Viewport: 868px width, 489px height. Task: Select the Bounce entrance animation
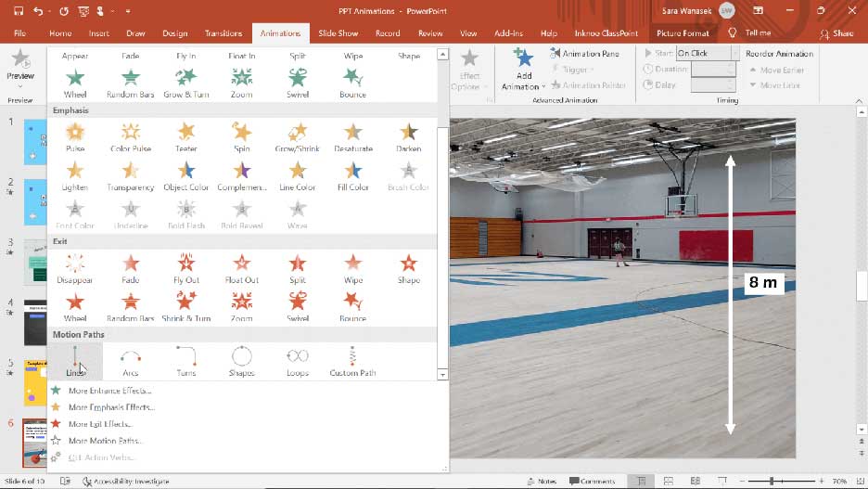[352, 81]
